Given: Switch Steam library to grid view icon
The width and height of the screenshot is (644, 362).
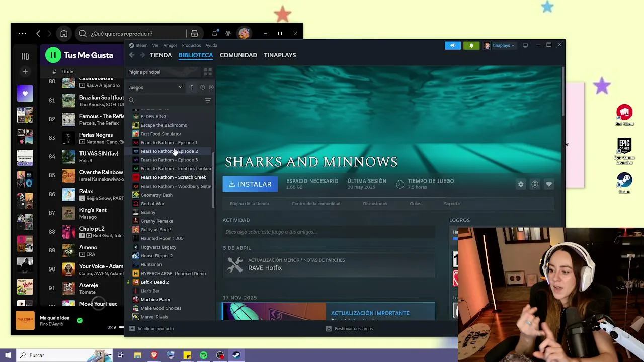Looking at the screenshot, I should coord(208,72).
